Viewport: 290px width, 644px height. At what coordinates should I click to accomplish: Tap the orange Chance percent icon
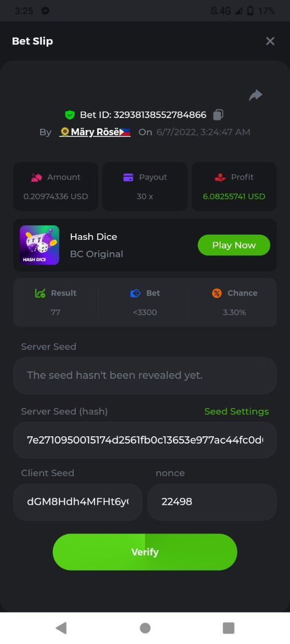[217, 293]
